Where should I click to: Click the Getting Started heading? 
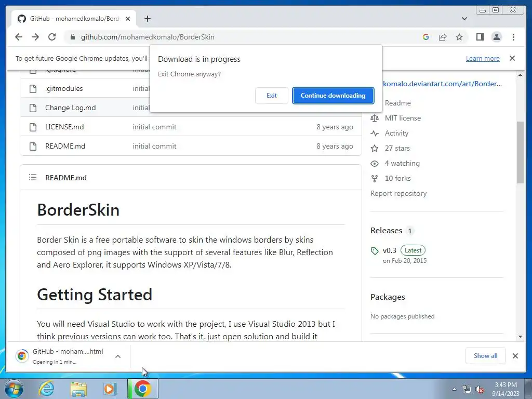(95, 294)
